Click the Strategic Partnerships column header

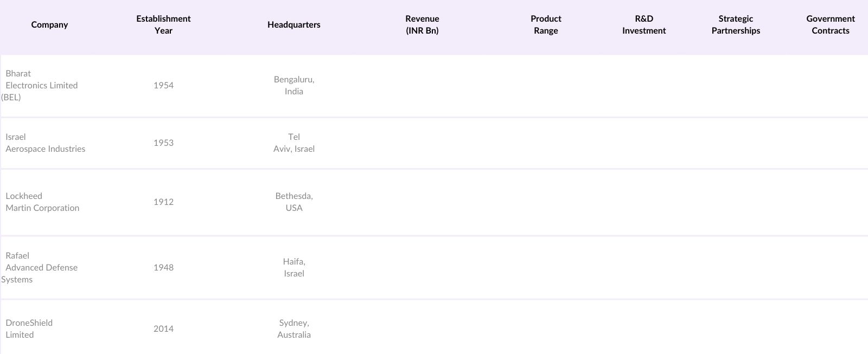pyautogui.click(x=736, y=24)
